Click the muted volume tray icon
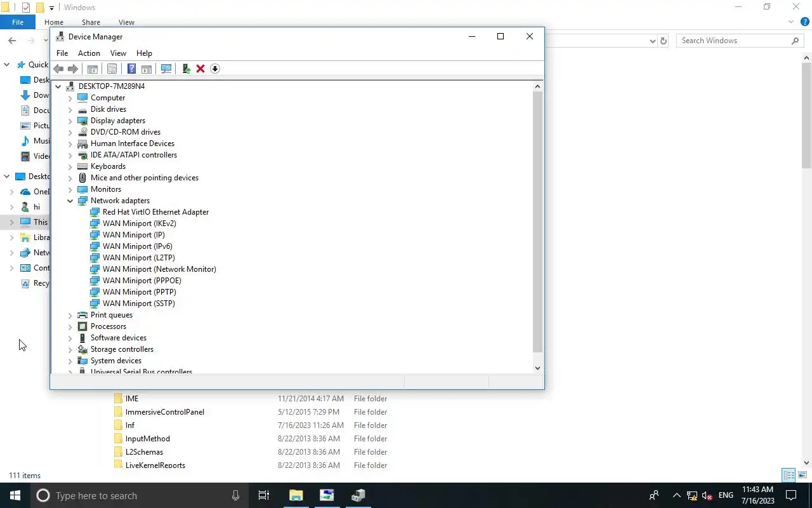The height and width of the screenshot is (508, 812). 707,496
